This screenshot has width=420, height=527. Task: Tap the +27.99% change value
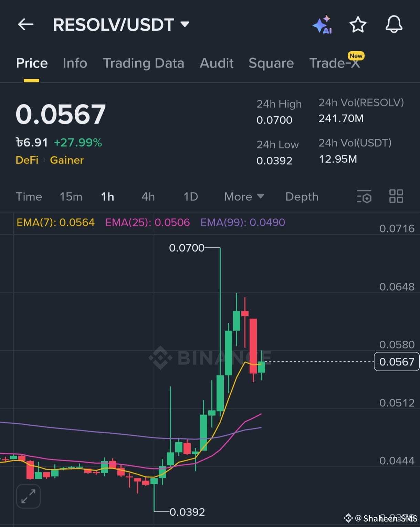click(x=78, y=143)
